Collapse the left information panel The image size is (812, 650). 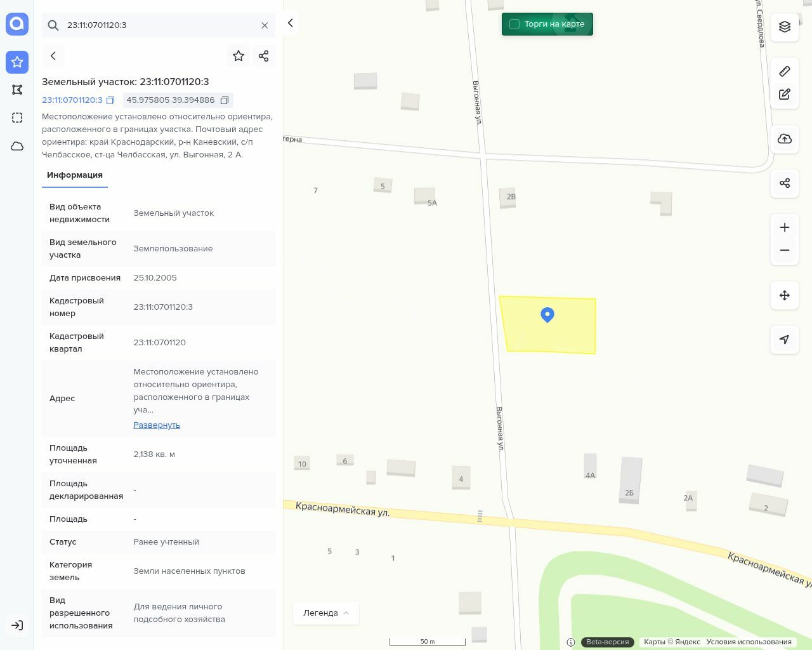[x=291, y=23]
